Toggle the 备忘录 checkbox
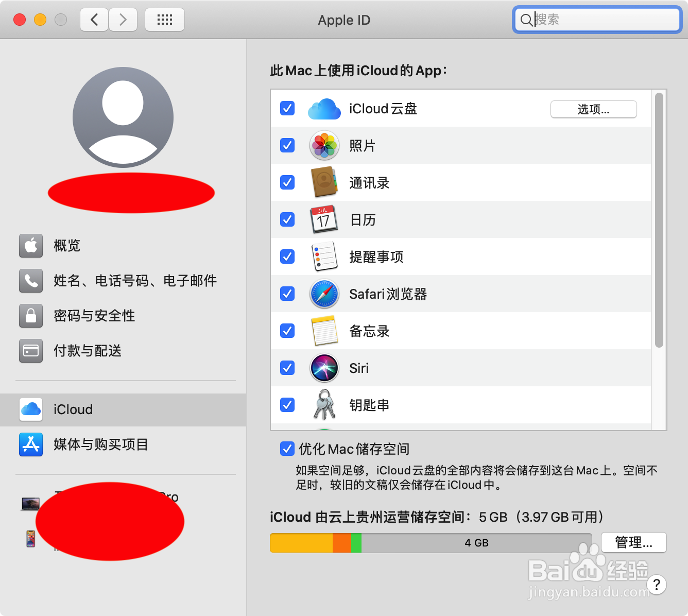Image resolution: width=688 pixels, height=616 pixels. (x=287, y=331)
